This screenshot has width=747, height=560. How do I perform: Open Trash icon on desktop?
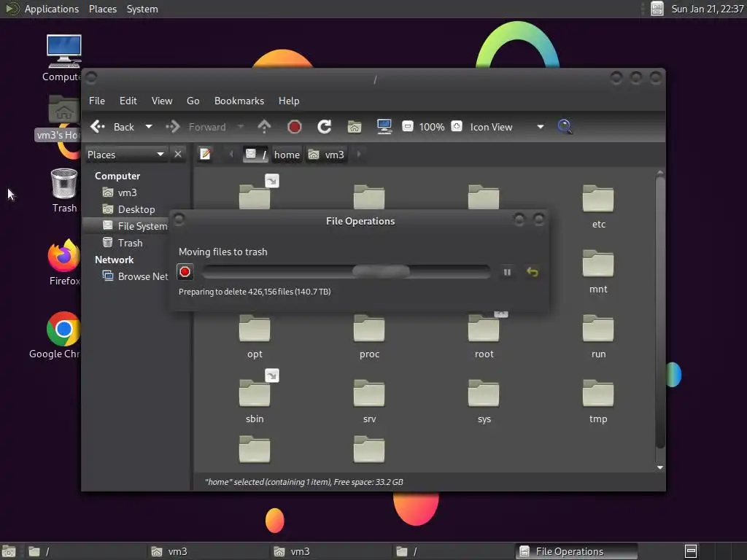(x=64, y=190)
